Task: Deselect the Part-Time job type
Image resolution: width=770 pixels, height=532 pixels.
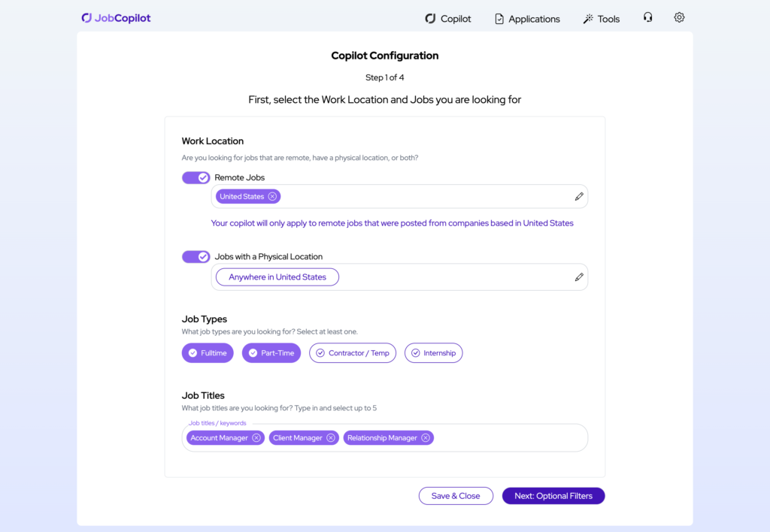Action: [x=271, y=353]
